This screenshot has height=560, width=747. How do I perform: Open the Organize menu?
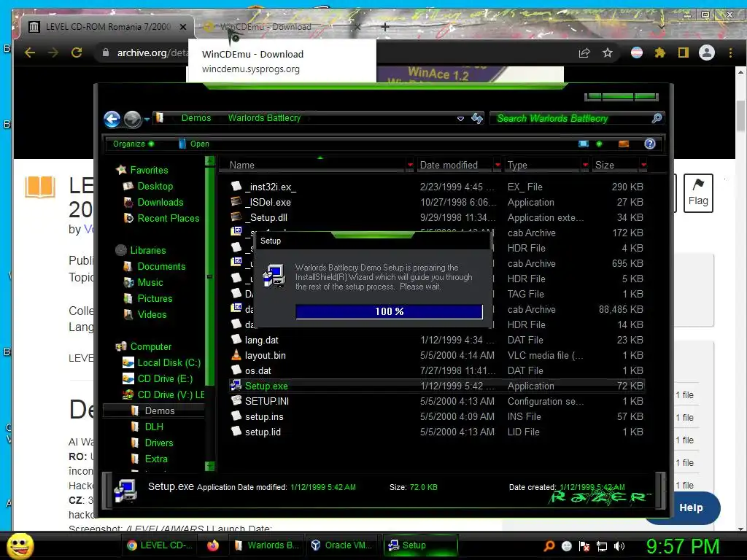133,144
